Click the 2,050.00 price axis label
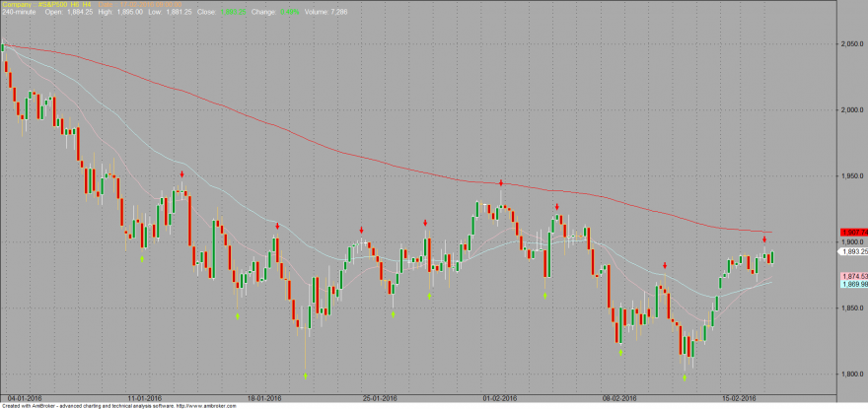 pos(852,44)
